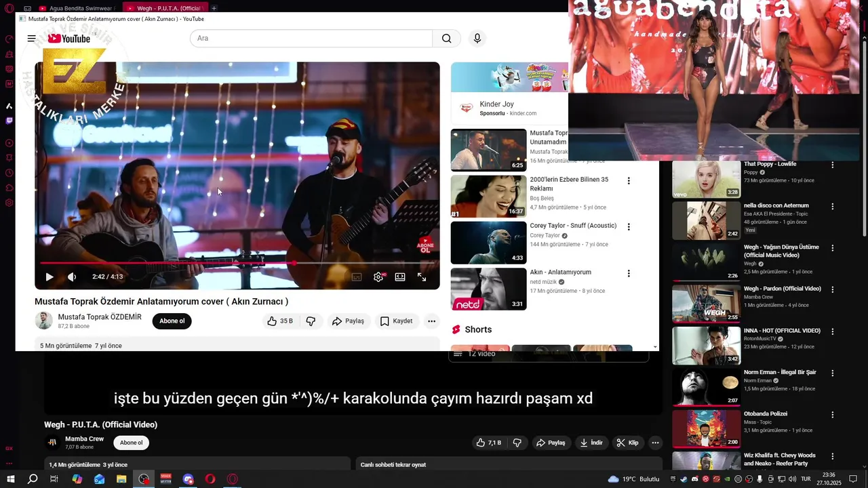Image resolution: width=868 pixels, height=488 pixels.
Task: Open Otobanda Polizei video thumbnail
Action: [706, 429]
